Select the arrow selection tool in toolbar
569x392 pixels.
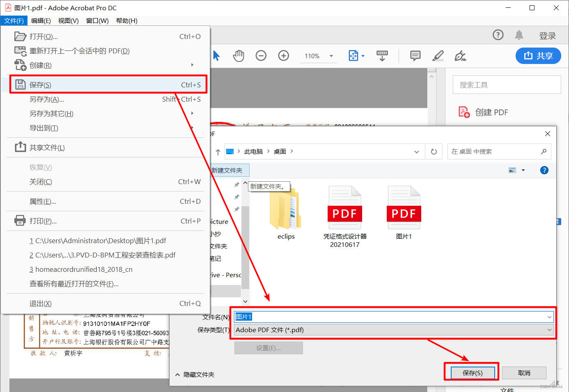[x=216, y=56]
